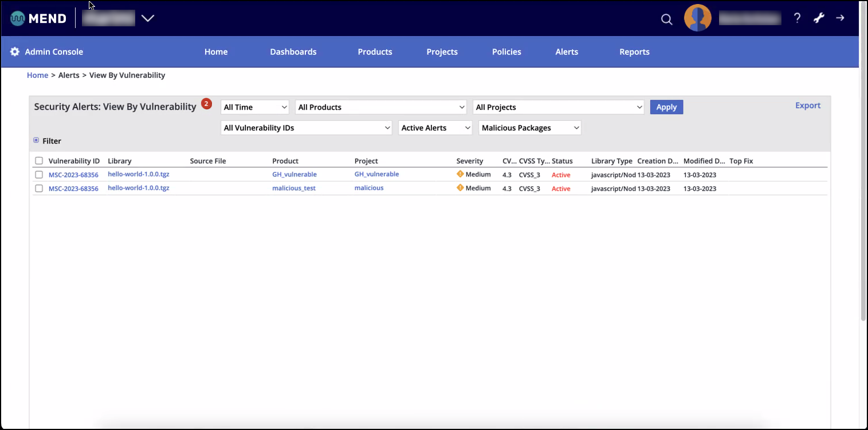Select the checkbox for the GH_vulnerable row

pyautogui.click(x=38, y=175)
